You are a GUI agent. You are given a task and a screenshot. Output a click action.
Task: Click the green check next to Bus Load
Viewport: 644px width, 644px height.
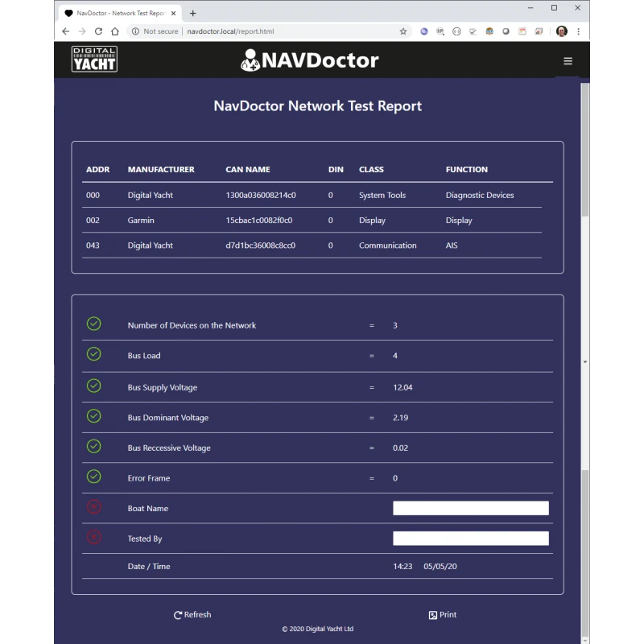[x=94, y=354]
